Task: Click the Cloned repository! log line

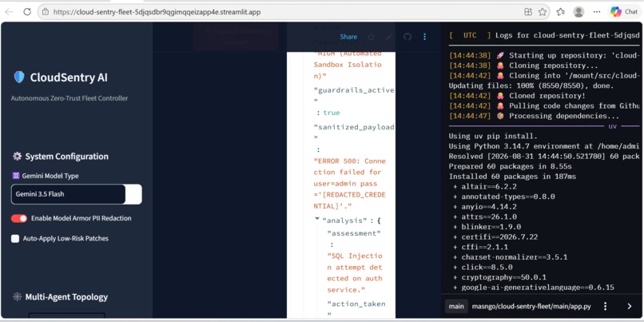Action: [x=517, y=96]
